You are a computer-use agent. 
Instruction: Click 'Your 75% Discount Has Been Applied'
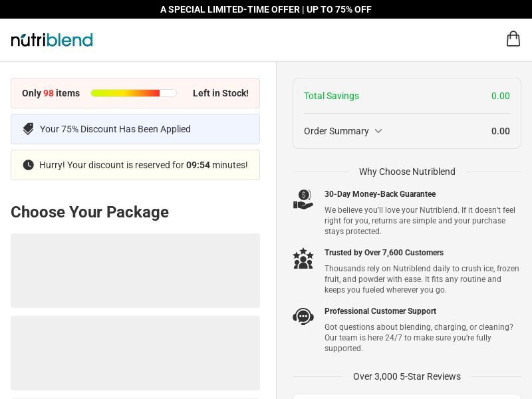click(x=115, y=129)
